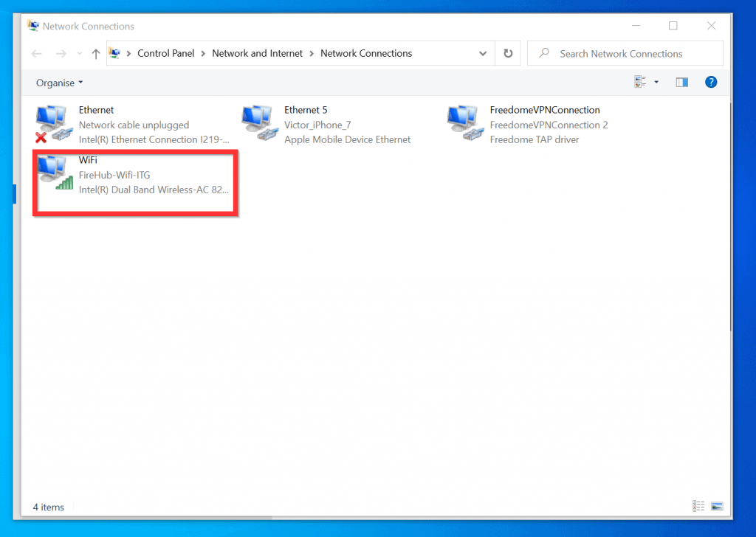Switch to details view from status bar

tap(698, 506)
